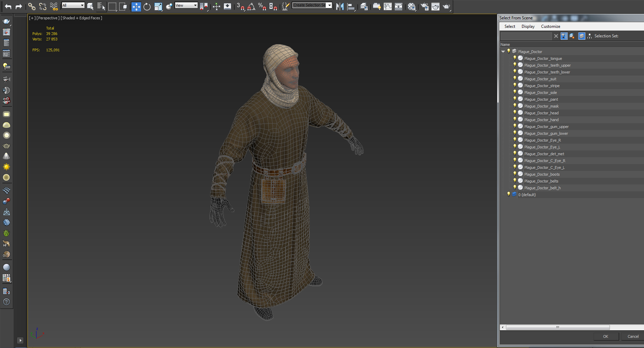Screen dimensions: 644x348
Task: Open Edit Named Selection Sets
Action: point(285,6)
